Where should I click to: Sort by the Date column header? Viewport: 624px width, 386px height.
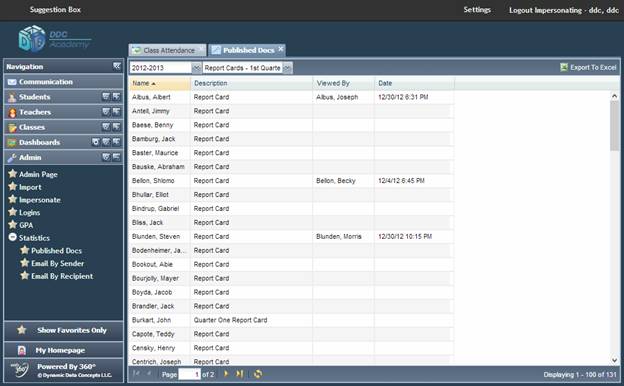tap(414, 83)
